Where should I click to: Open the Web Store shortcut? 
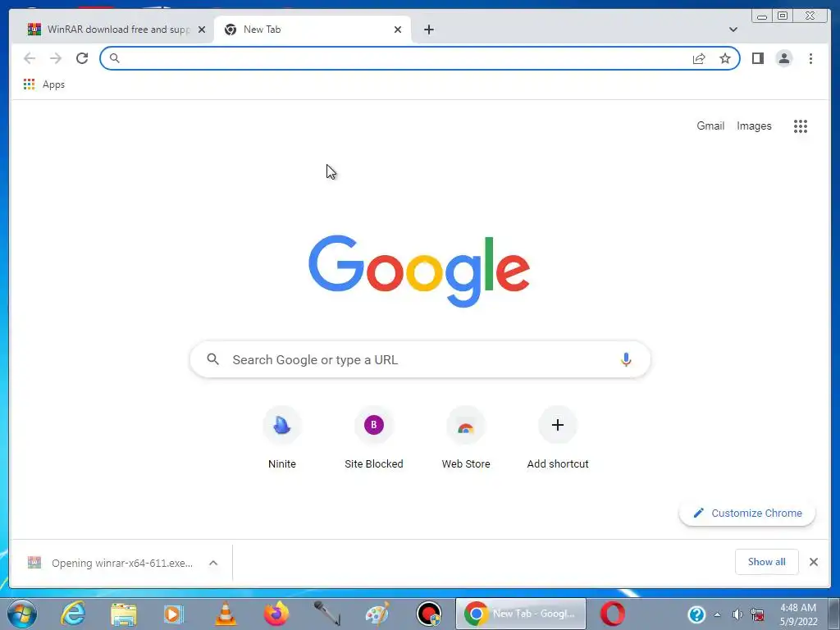coord(466,439)
